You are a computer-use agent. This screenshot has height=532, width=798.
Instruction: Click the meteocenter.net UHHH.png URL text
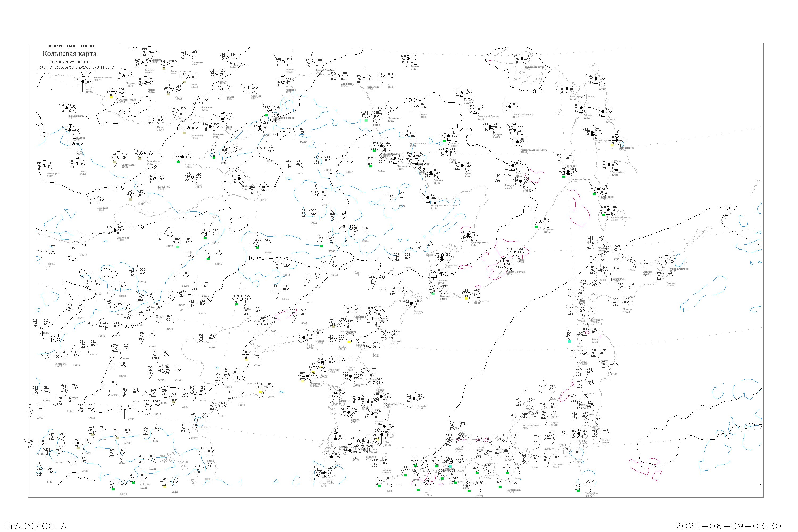(x=75, y=68)
